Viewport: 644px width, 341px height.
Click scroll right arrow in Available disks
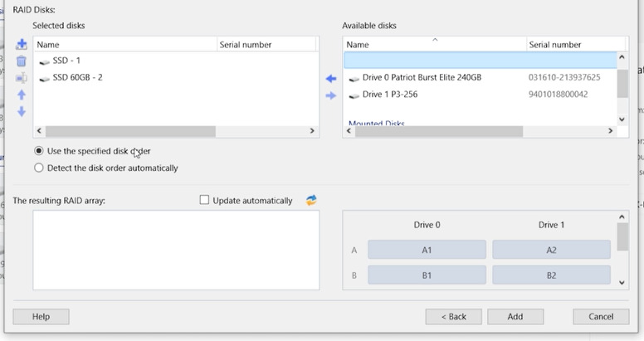click(x=611, y=131)
